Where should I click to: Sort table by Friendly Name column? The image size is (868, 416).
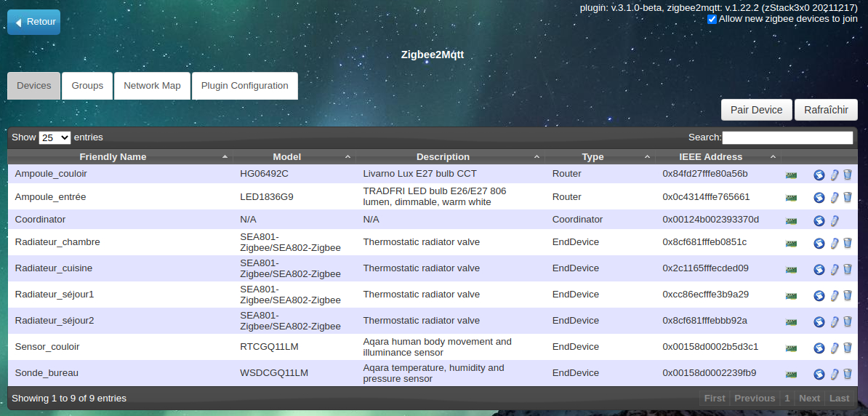(113, 157)
